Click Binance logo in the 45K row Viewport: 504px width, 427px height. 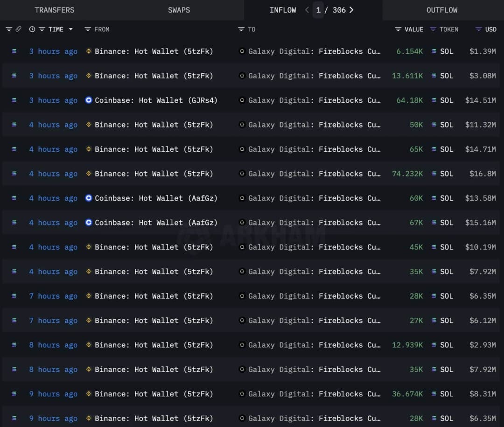click(89, 247)
